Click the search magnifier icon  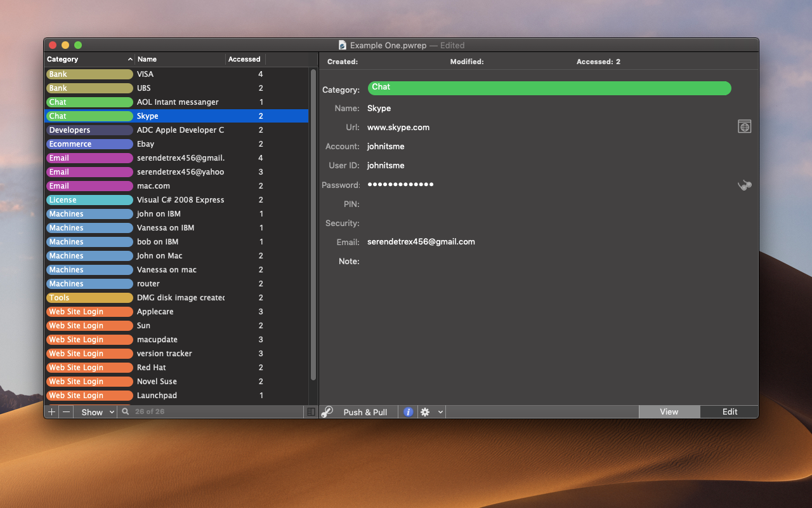coord(126,411)
